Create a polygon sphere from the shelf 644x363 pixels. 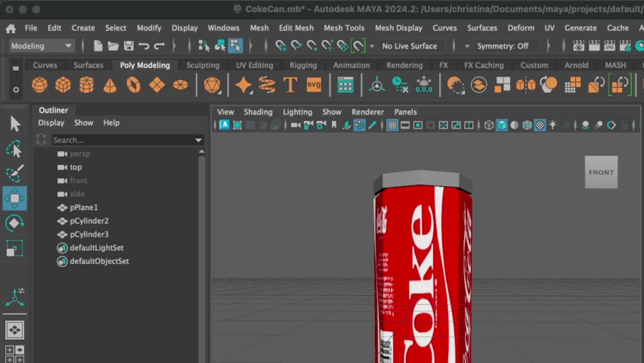coord(40,85)
